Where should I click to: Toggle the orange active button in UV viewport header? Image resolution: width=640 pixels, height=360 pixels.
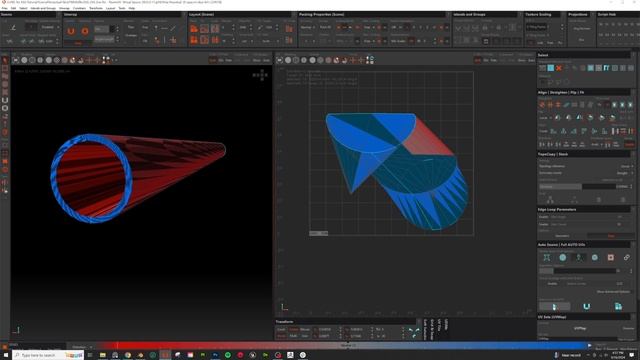click(478, 60)
